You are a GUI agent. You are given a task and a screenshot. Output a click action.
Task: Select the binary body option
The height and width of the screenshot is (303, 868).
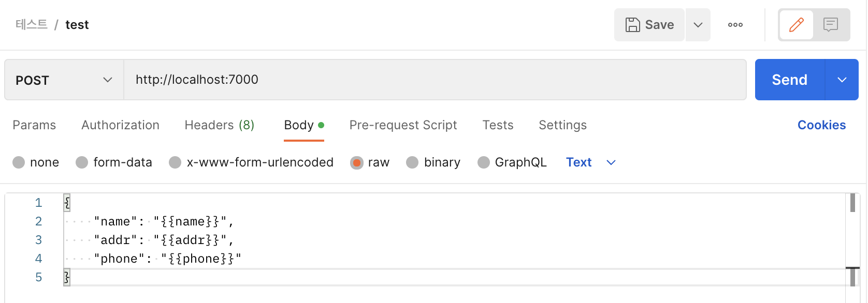coord(412,162)
